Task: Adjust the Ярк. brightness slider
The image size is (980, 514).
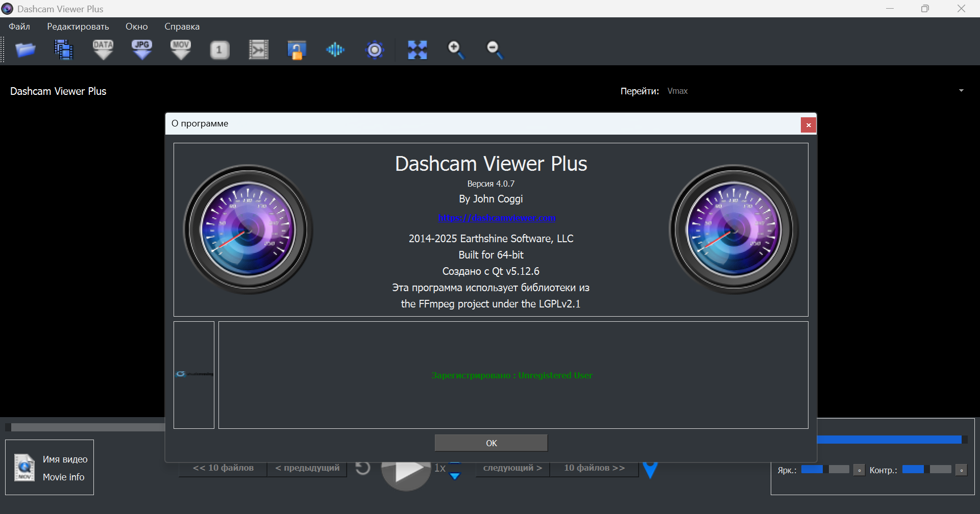Action: [x=825, y=470]
